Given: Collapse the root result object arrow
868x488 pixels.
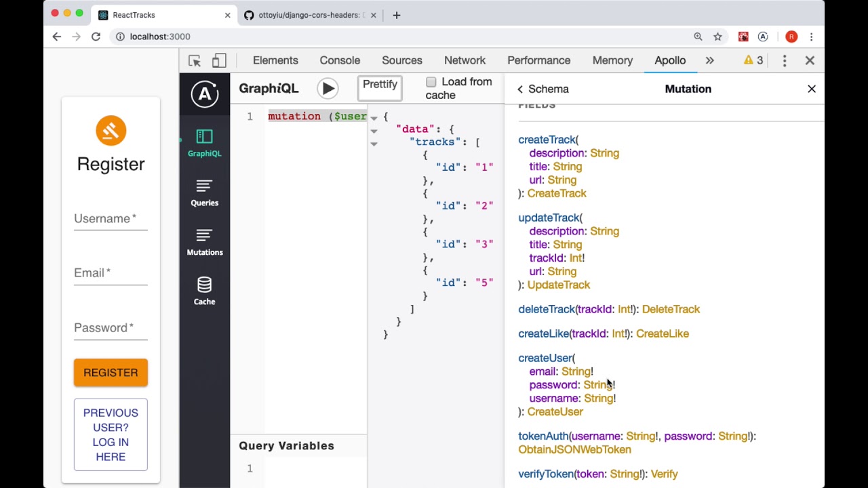Looking at the screenshot, I should 374,118.
